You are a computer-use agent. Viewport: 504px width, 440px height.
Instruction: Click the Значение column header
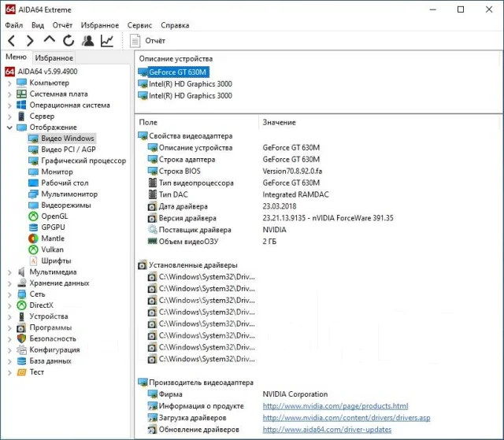coord(380,122)
